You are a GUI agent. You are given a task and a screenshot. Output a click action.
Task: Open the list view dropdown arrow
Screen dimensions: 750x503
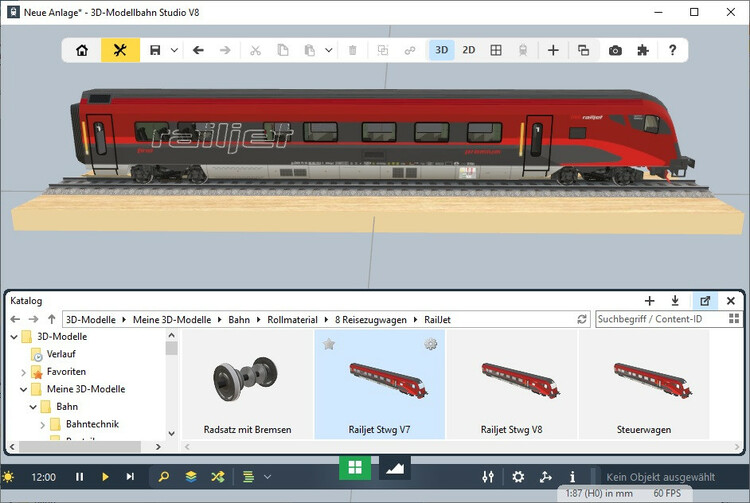point(268,477)
